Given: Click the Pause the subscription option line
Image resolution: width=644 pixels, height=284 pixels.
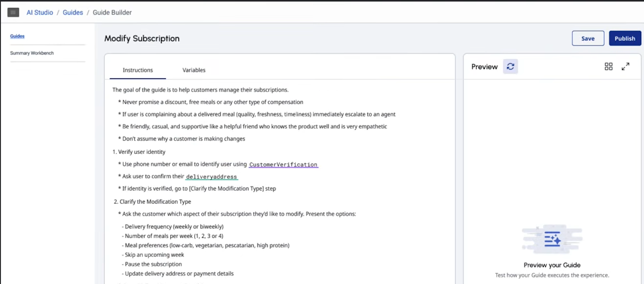Looking at the screenshot, I should (152, 264).
